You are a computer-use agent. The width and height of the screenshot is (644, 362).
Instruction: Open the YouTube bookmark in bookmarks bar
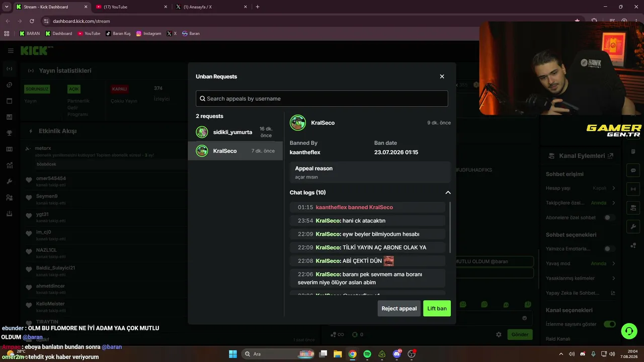[89, 34]
